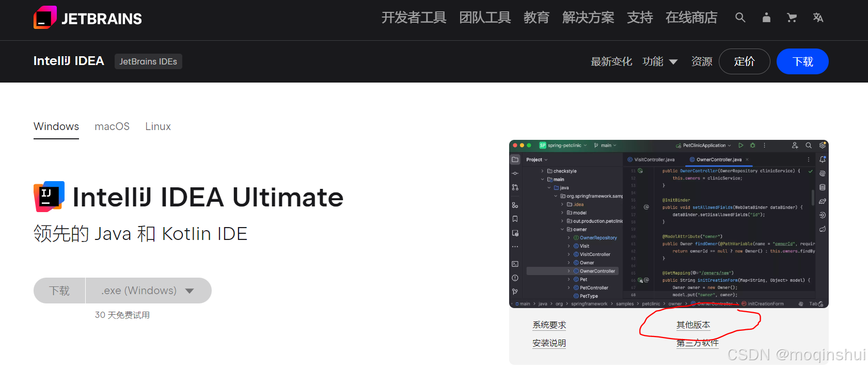Switch to the macOS tab

(112, 126)
